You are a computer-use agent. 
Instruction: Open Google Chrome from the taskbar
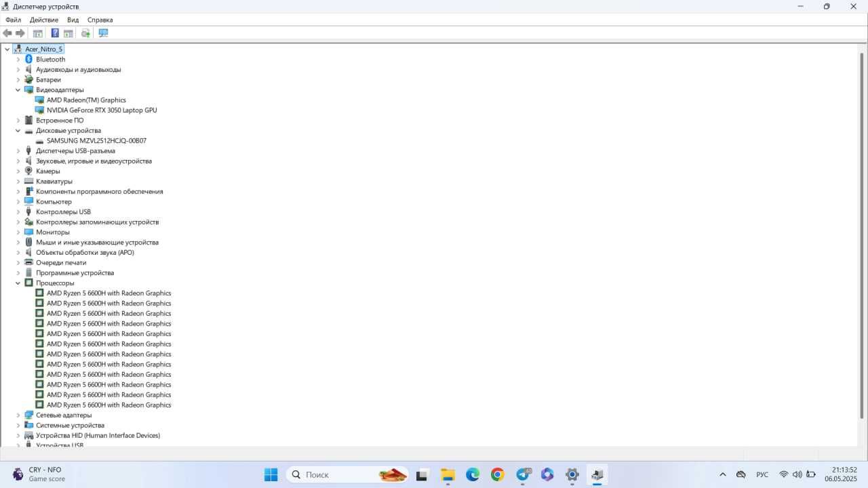[497, 474]
